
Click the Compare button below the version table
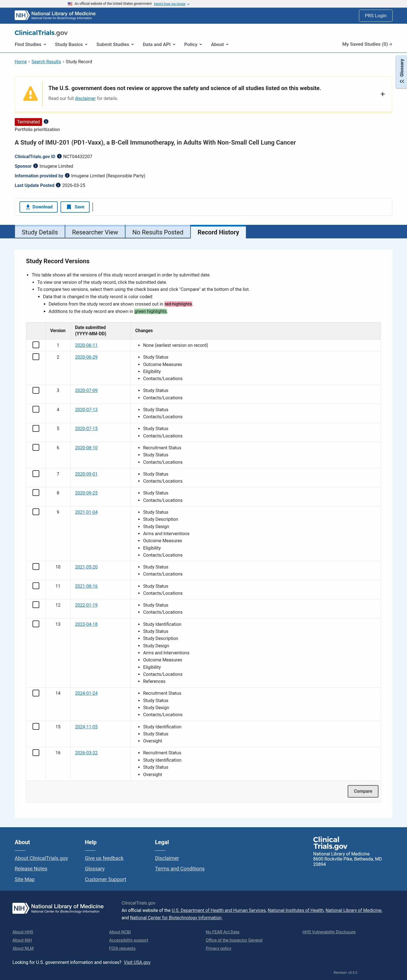click(362, 791)
